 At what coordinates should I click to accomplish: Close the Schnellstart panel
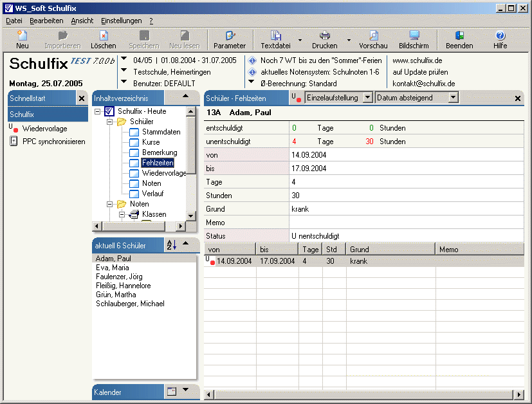tap(82, 98)
